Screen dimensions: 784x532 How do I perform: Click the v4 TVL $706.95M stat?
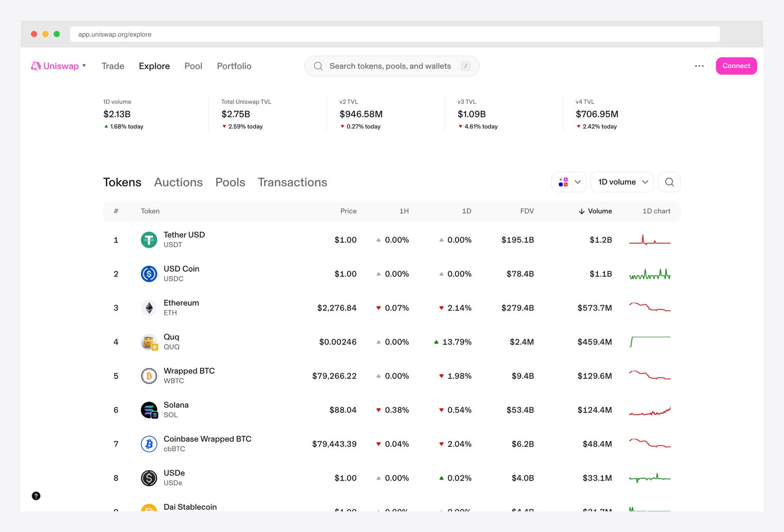(x=597, y=114)
